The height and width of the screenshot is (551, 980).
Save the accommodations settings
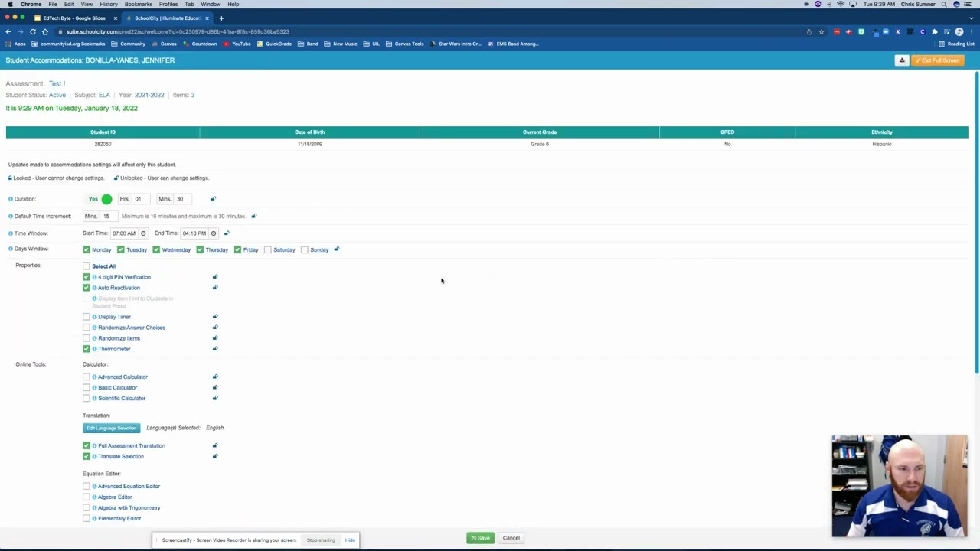[481, 538]
